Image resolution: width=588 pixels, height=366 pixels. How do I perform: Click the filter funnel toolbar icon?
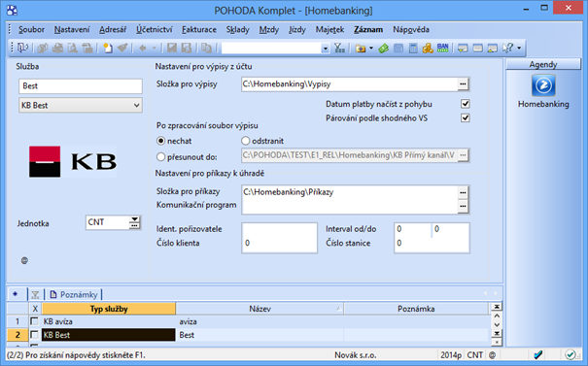coord(339,48)
